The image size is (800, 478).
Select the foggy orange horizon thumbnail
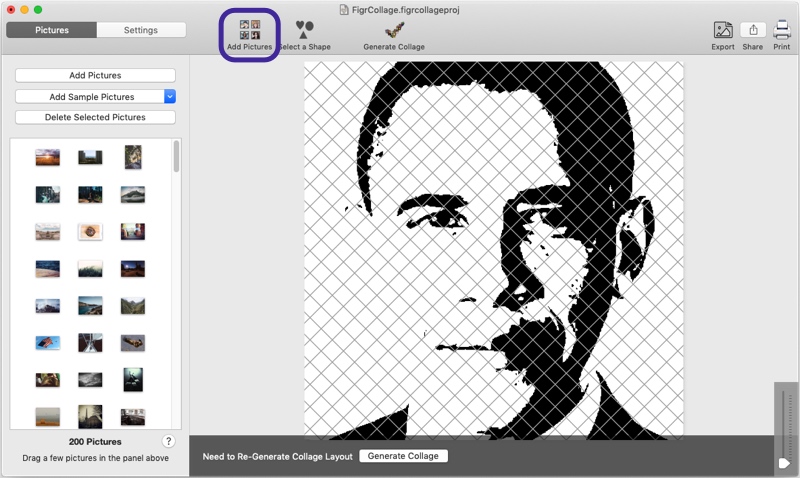(47, 417)
